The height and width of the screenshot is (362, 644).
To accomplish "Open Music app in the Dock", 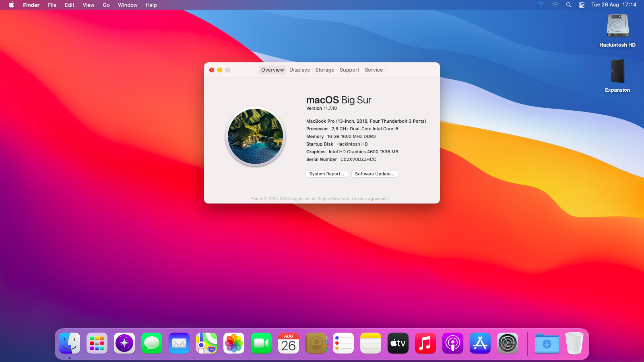I will [425, 343].
